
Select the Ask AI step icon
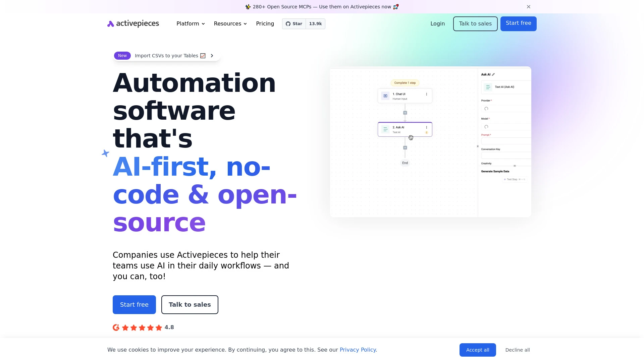(385, 129)
